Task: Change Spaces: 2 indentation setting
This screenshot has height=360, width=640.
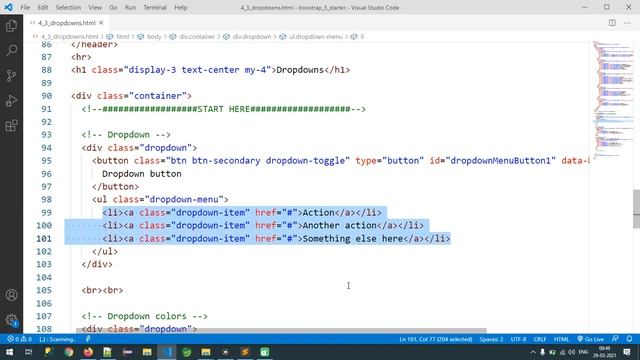Action: tap(491, 339)
